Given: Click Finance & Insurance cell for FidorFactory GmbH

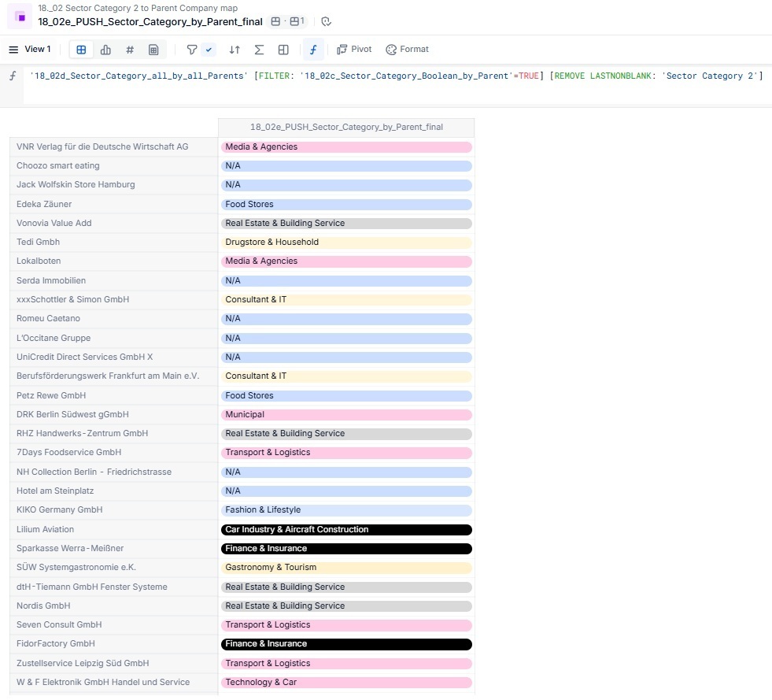Looking at the screenshot, I should click(x=346, y=644).
